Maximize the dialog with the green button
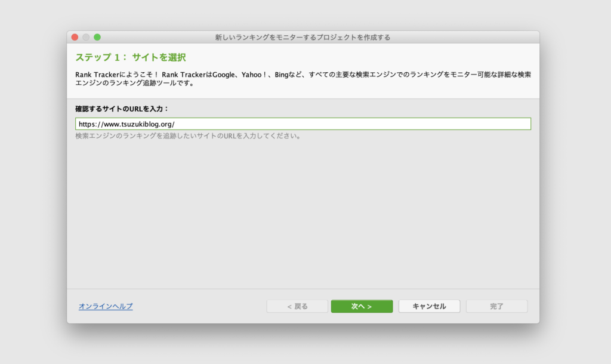 tap(97, 37)
